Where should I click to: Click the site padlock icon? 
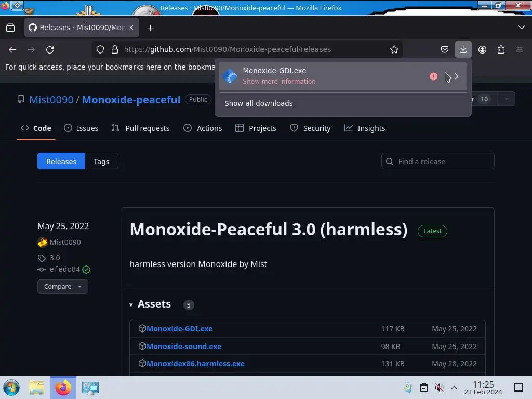click(x=115, y=49)
